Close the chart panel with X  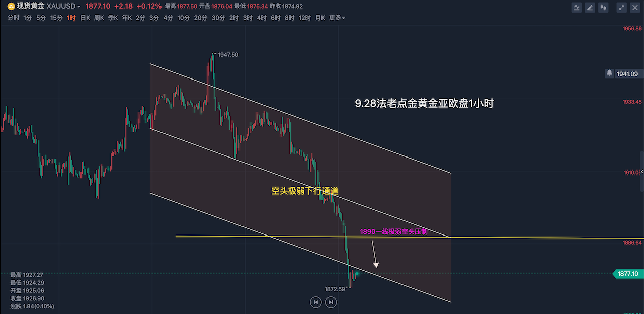635,8
